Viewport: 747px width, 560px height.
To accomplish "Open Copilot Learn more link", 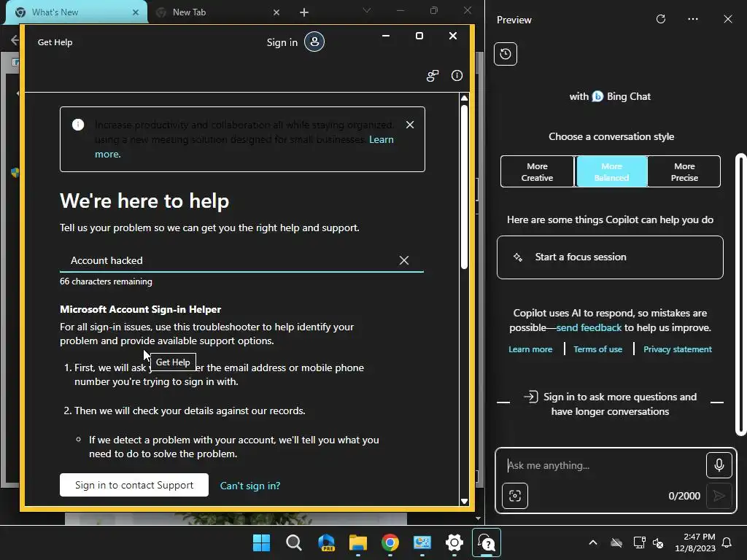I will [x=530, y=349].
